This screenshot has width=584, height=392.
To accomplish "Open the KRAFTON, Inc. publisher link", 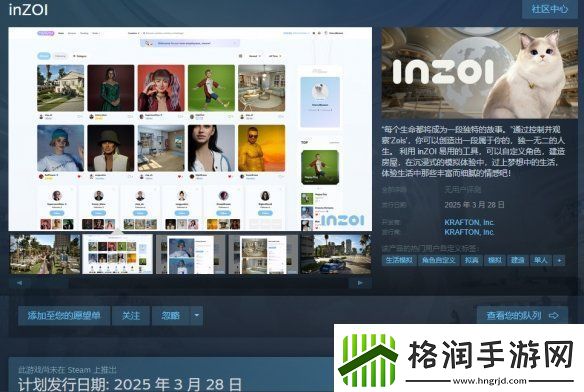I will 469,232.
